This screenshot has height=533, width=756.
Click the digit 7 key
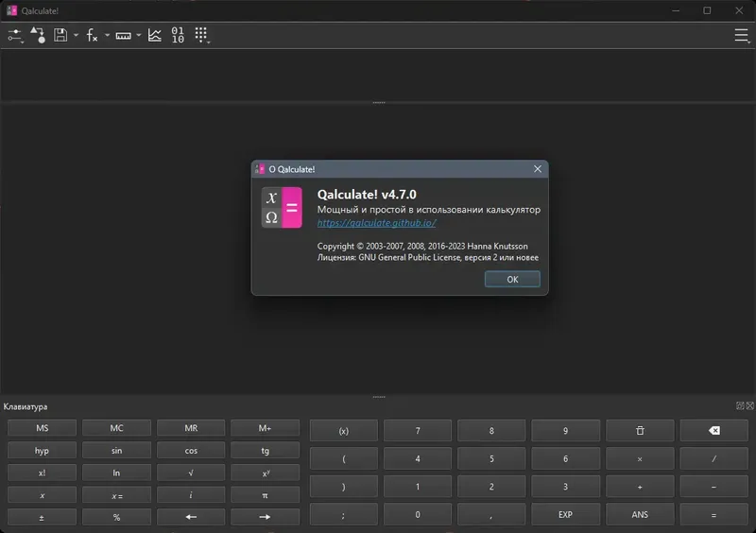click(x=418, y=431)
